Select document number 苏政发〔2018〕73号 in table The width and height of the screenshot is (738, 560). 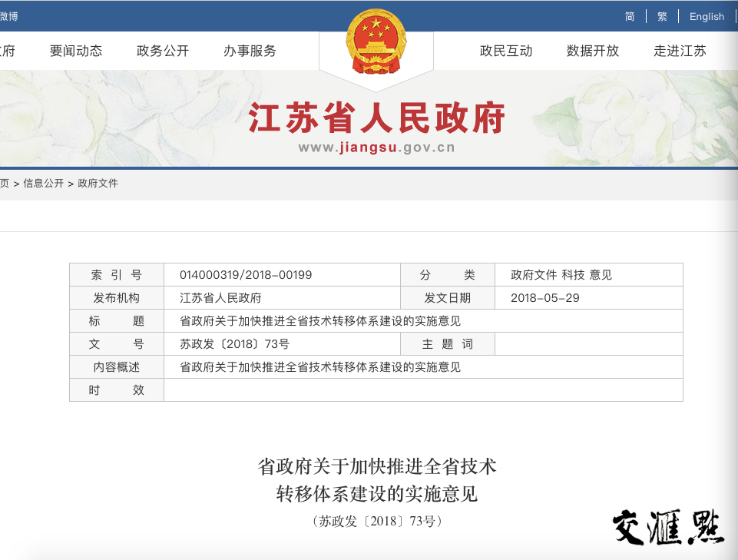click(x=234, y=344)
